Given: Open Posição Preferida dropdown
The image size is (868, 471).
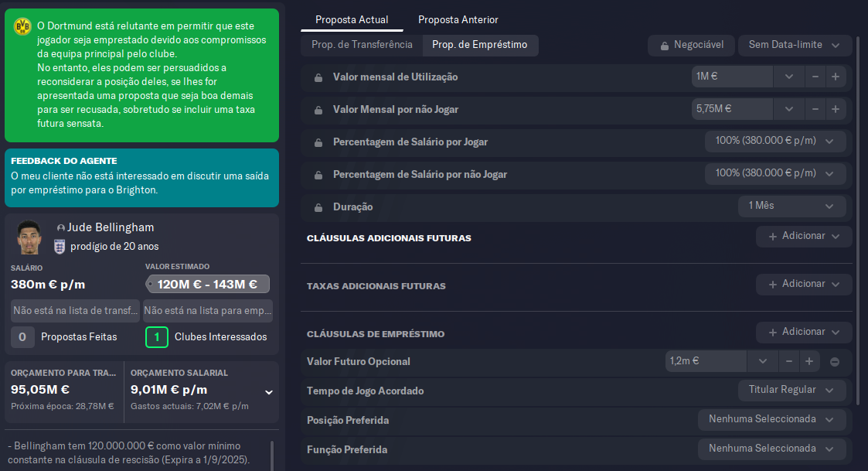Looking at the screenshot, I should (x=771, y=419).
